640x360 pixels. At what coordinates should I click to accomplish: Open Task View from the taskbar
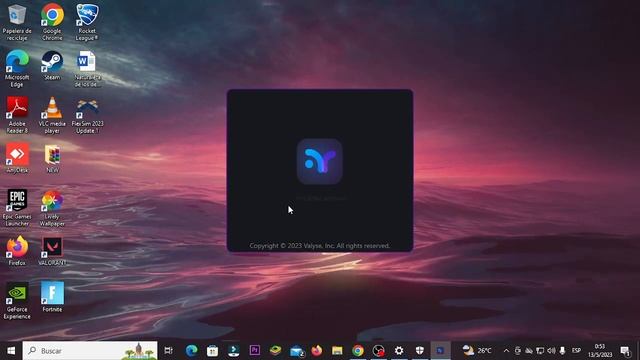coord(168,351)
